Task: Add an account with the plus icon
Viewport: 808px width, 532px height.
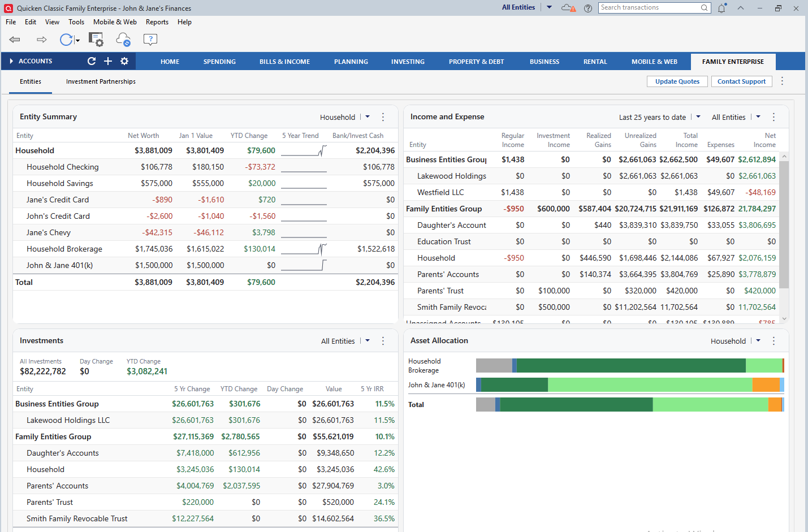Action: tap(108, 61)
